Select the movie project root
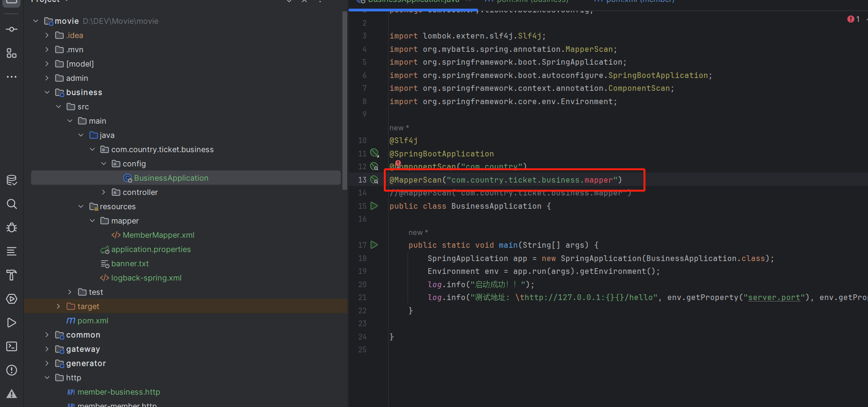This screenshot has height=407, width=868. click(67, 21)
